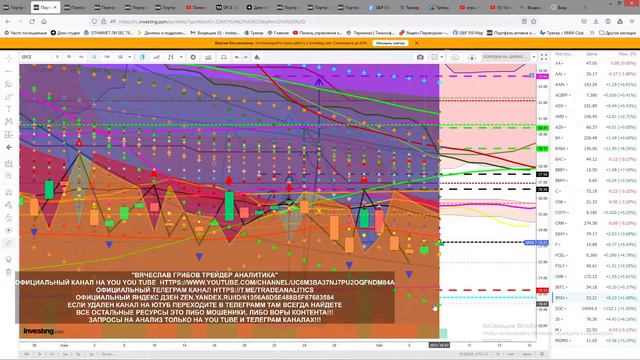This screenshot has width=640, height=360.
Task: Open the prediction and measurement tools
Action: [9, 134]
